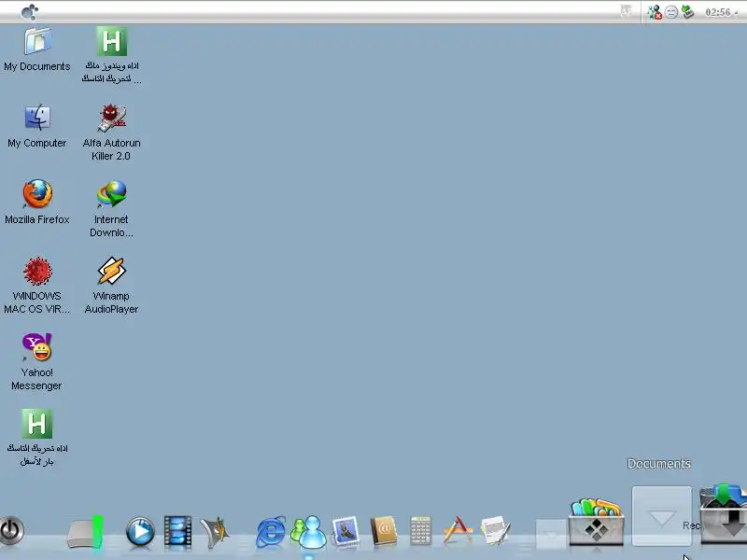Click Messenger tray icon with red X
The image size is (747, 560).
click(x=655, y=12)
